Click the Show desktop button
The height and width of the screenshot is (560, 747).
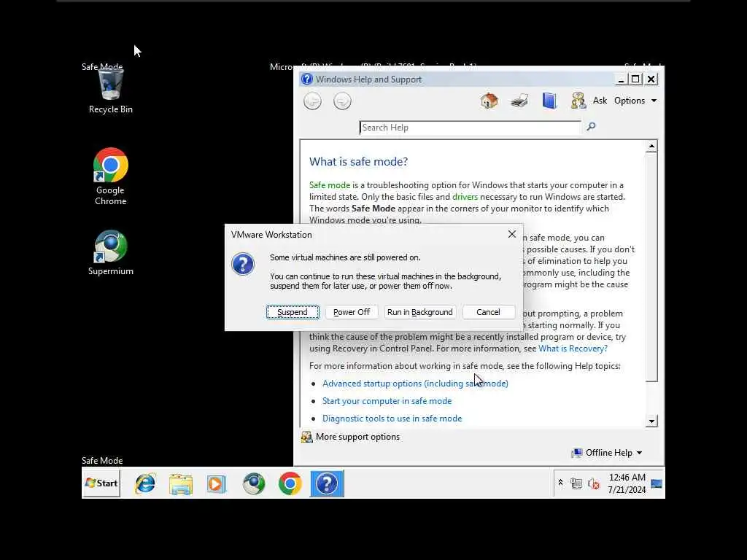point(657,484)
